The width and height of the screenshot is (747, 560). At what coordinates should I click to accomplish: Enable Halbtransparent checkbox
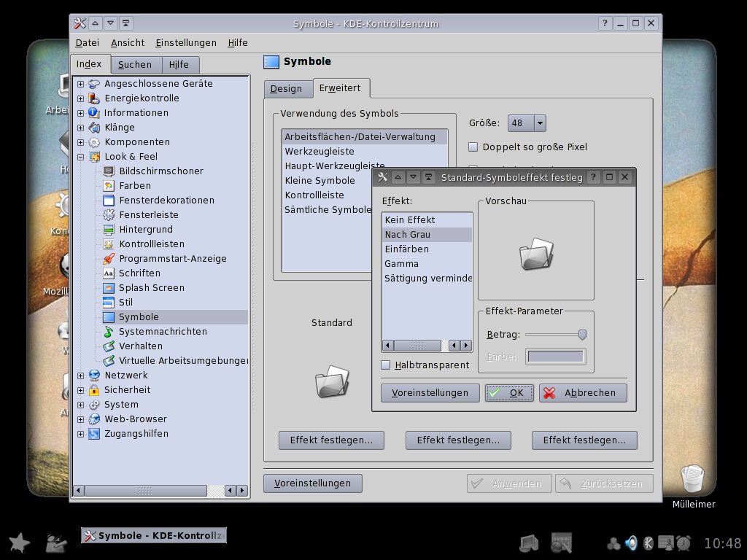[x=386, y=365]
